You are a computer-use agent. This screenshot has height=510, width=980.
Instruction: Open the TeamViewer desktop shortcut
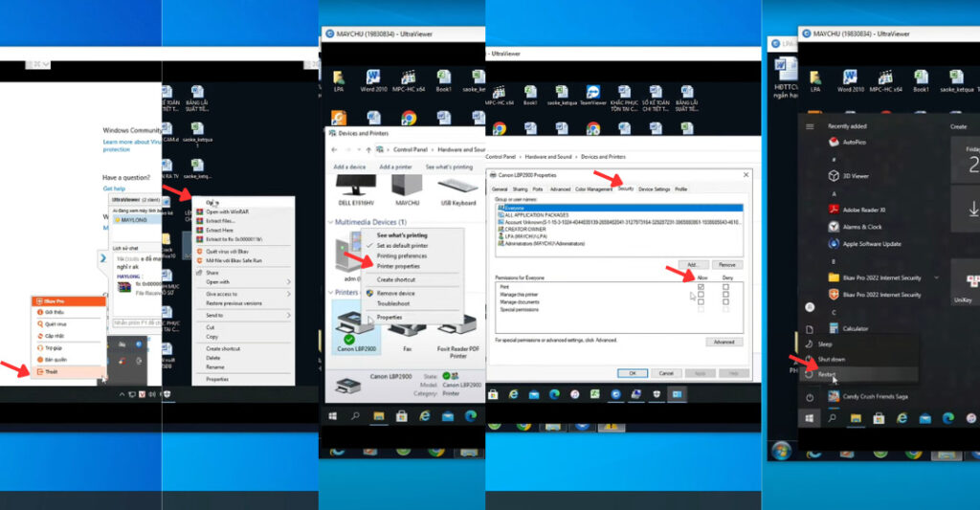pos(592,96)
